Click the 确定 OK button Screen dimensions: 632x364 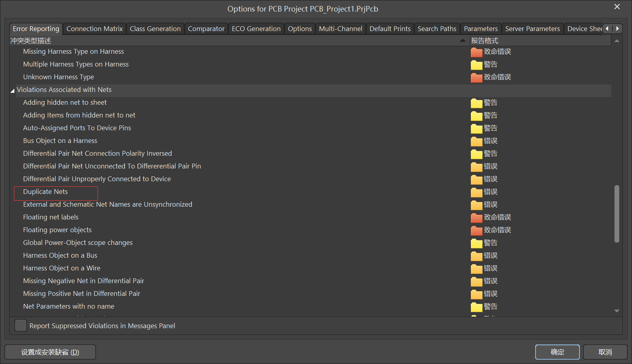point(557,352)
